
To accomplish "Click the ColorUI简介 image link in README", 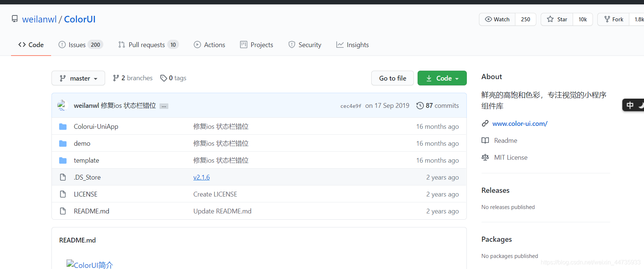I will coord(90,264).
